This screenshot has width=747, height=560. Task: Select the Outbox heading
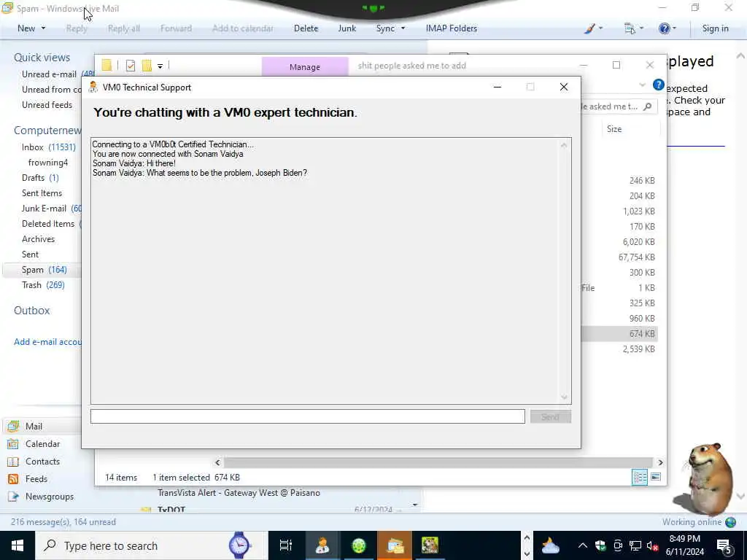32,311
